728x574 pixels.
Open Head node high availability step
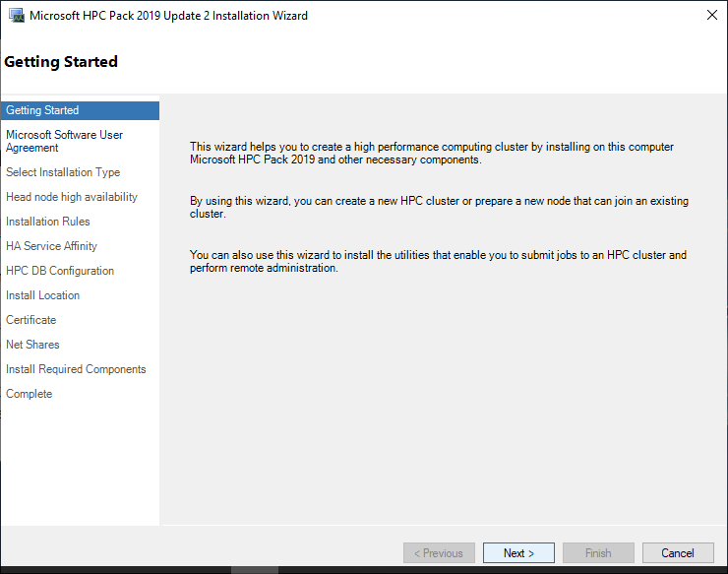[x=72, y=197]
